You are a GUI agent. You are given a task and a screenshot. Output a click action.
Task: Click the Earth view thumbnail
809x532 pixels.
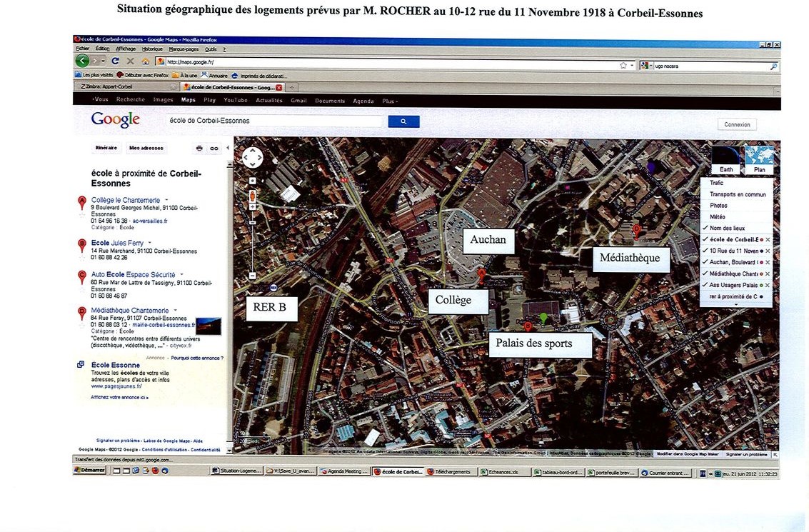tap(726, 160)
